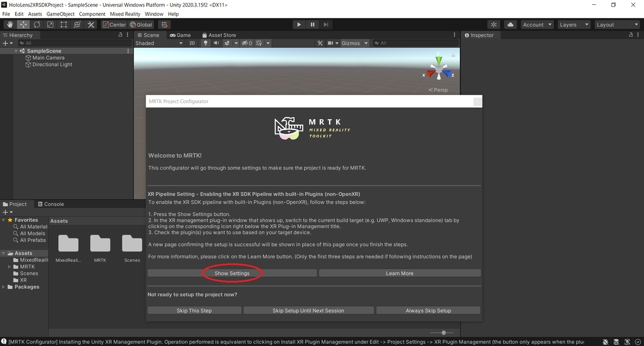Select the Move tool
Image resolution: width=644 pixels, height=346 pixels.
click(x=24, y=24)
